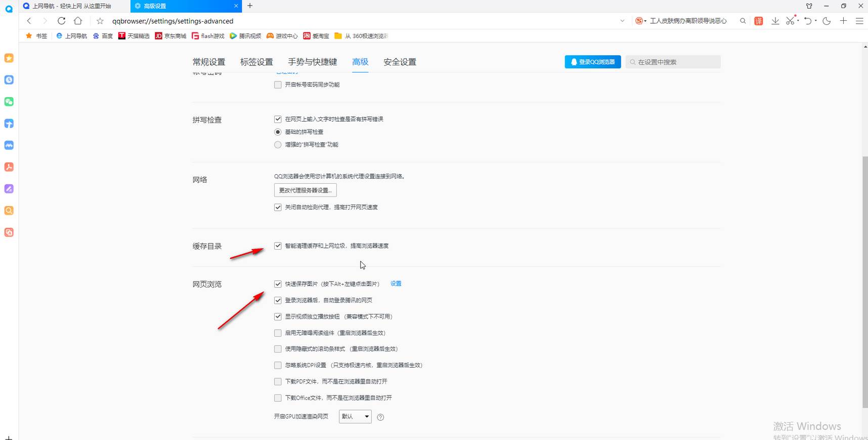
Task: Expand the Sogou search engine selector arrow
Action: pyautogui.click(x=645, y=21)
